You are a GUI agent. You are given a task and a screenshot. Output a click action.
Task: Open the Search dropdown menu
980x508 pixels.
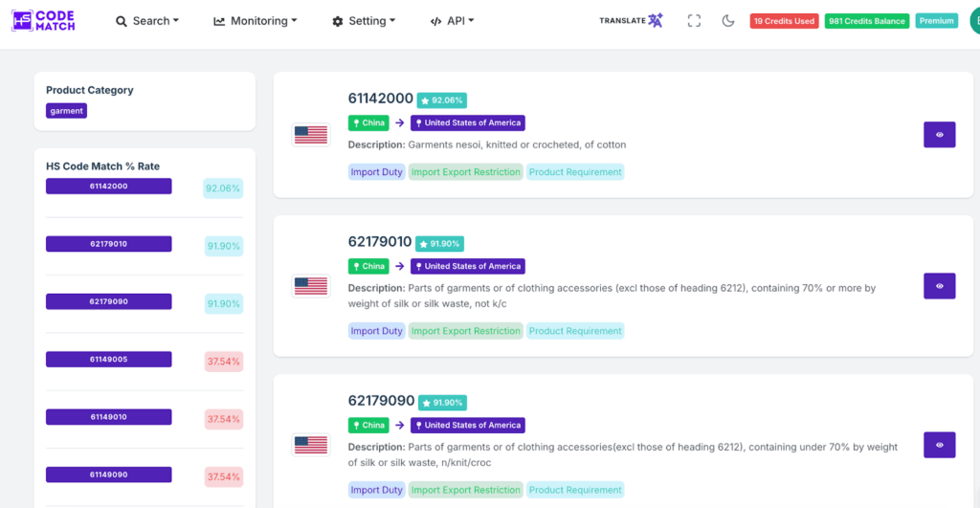pos(147,21)
